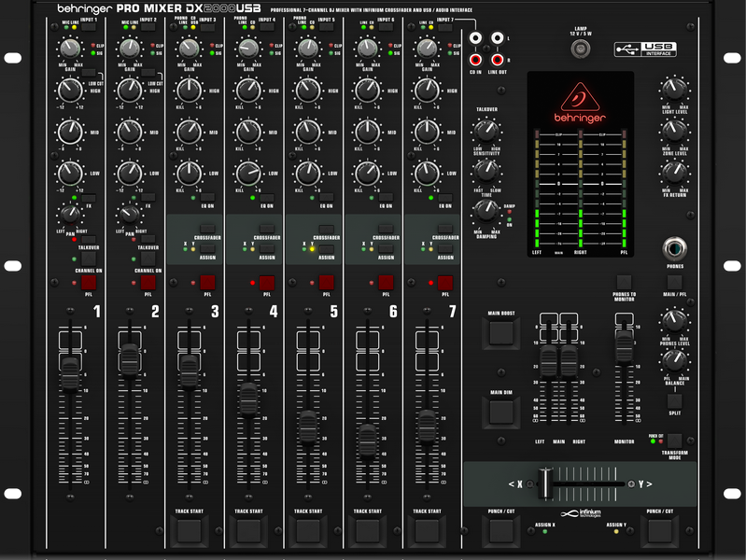Click the channel 2 fader cap
Screen dimensions: 746x560
[x=130, y=360]
